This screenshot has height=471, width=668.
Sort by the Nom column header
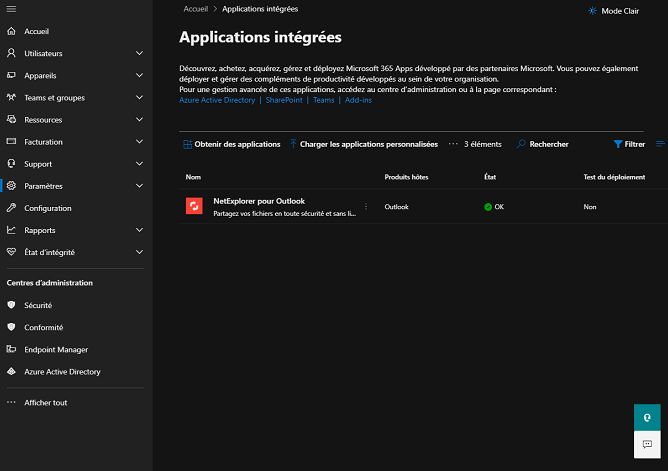pos(193,177)
